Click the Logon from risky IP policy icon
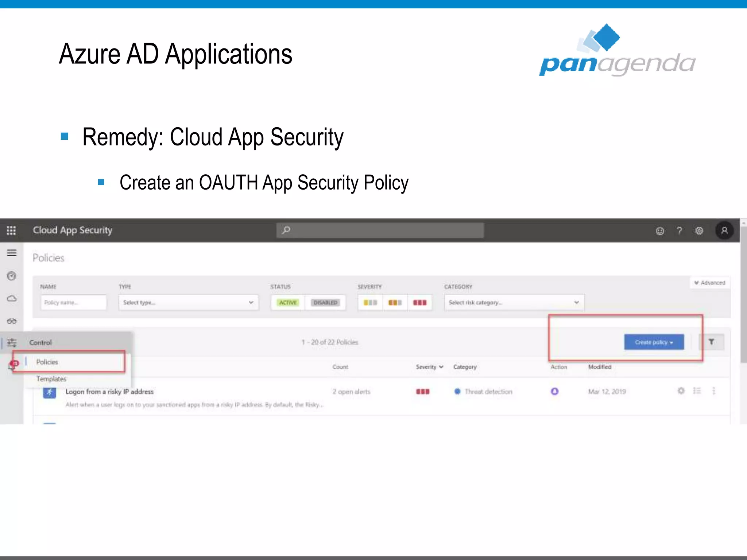This screenshot has height=560, width=747. tap(50, 393)
